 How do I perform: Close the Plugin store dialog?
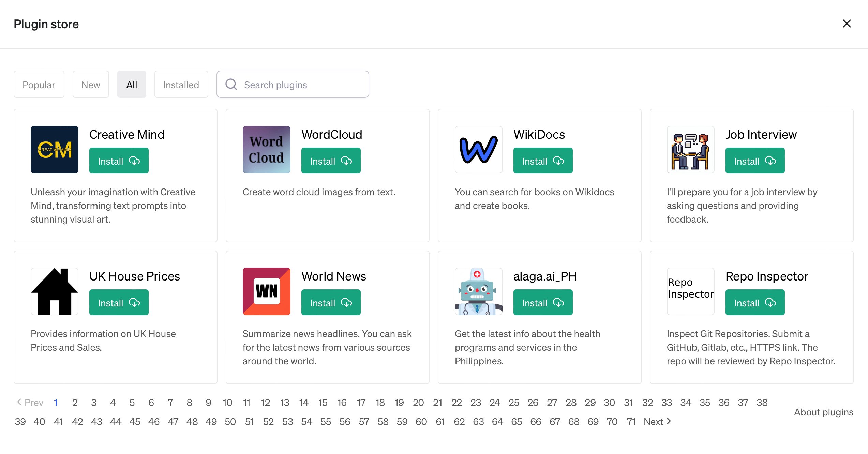847,24
